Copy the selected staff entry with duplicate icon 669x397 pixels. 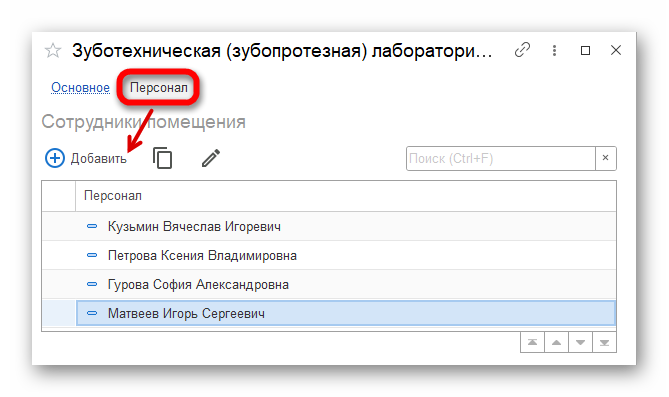[x=163, y=158]
